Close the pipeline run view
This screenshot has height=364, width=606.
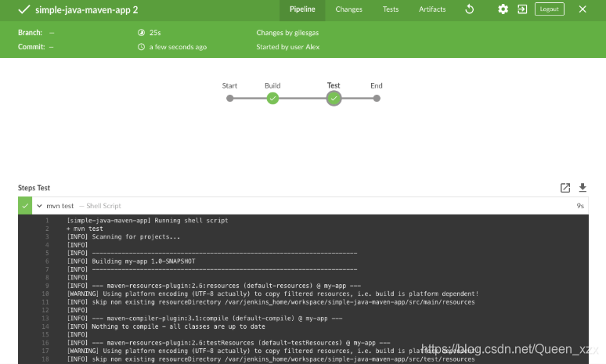point(583,9)
